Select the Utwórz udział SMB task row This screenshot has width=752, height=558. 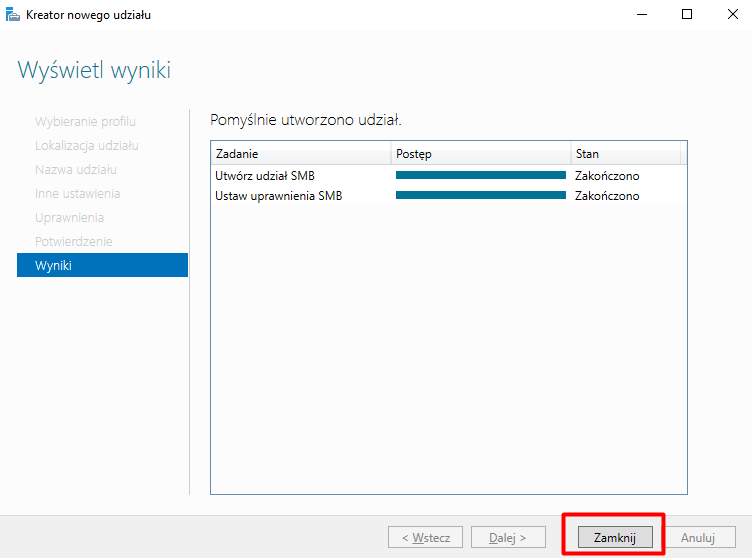tap(264, 176)
